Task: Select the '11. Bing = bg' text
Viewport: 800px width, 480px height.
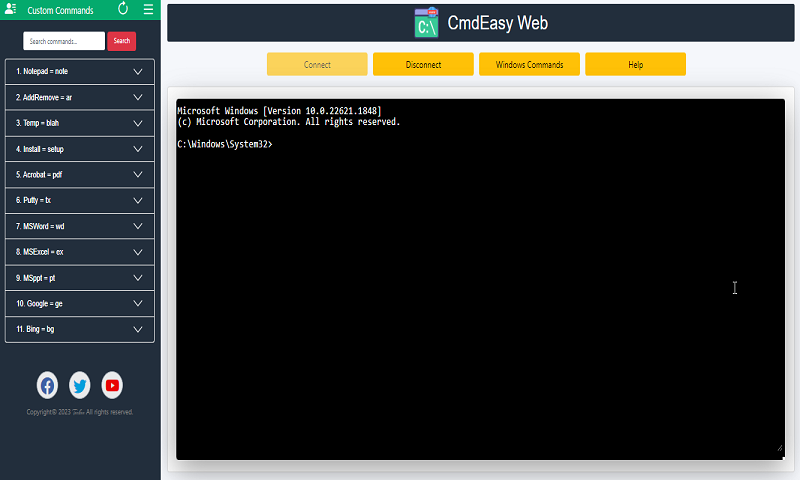Action: click(35, 329)
